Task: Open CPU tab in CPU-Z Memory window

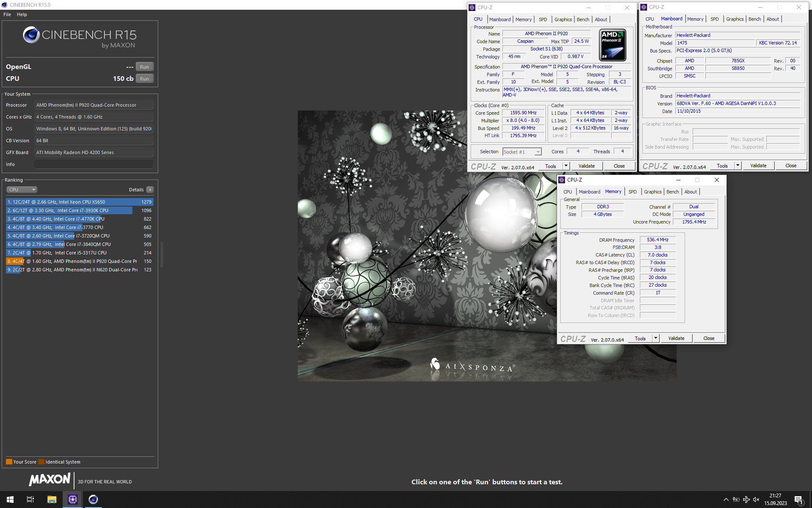Action: coord(568,192)
